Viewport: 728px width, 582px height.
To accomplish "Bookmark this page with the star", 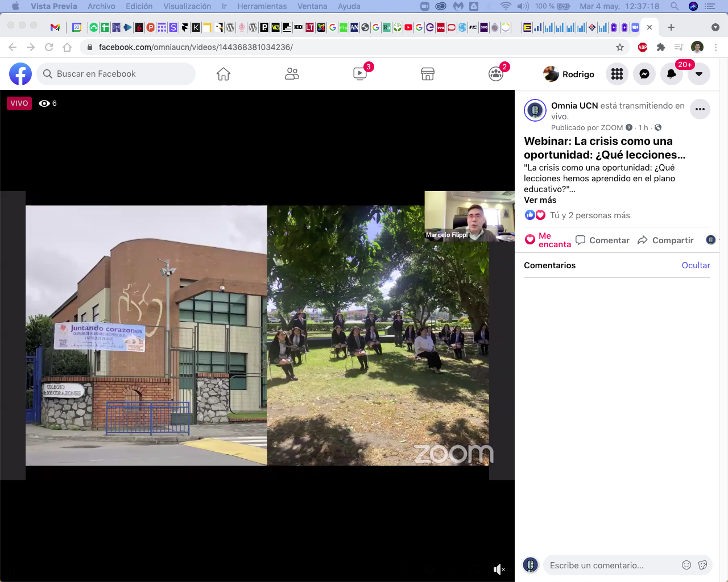I will click(620, 47).
